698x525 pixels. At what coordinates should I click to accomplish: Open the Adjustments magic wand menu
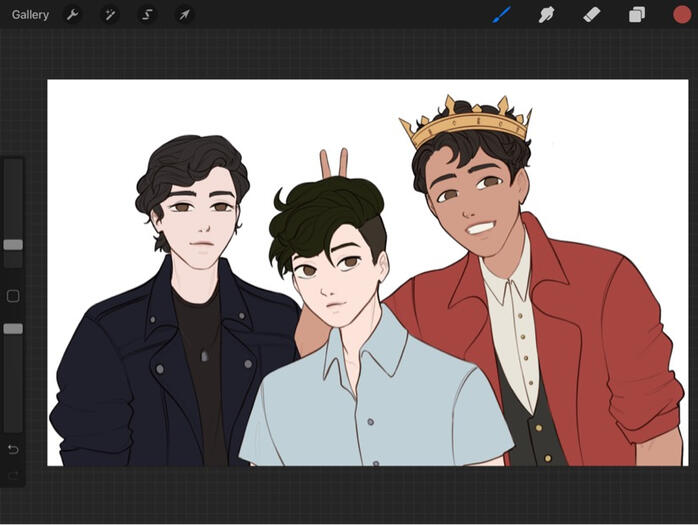pos(110,15)
